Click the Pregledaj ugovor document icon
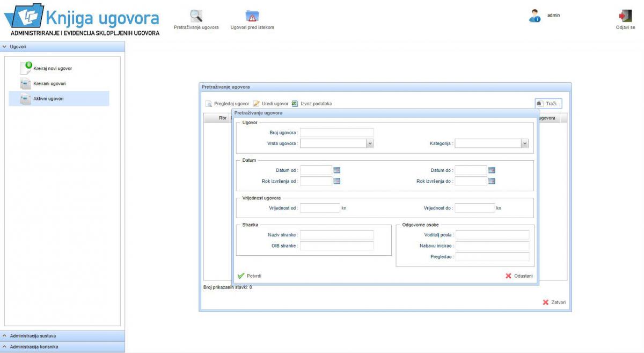644x353 pixels. coord(209,104)
